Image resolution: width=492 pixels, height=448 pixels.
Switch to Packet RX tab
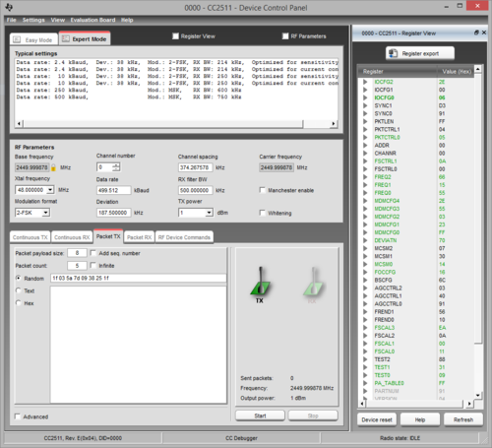[x=139, y=237]
